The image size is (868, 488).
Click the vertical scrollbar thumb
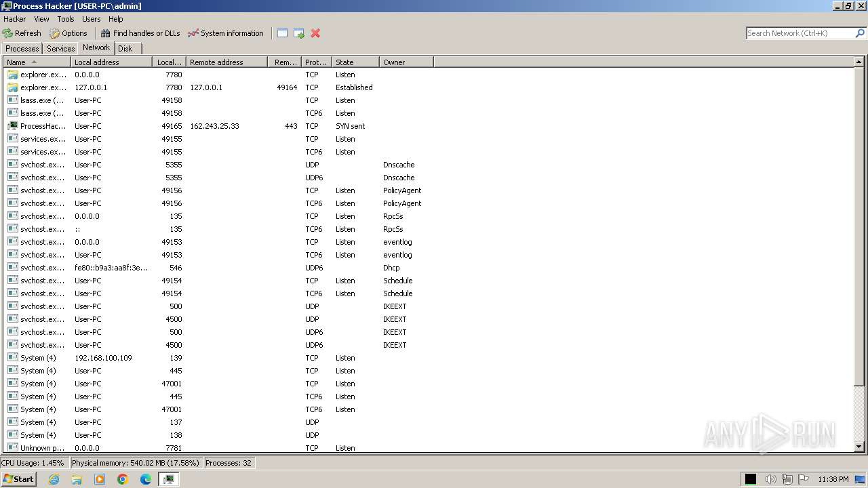pos(859,227)
